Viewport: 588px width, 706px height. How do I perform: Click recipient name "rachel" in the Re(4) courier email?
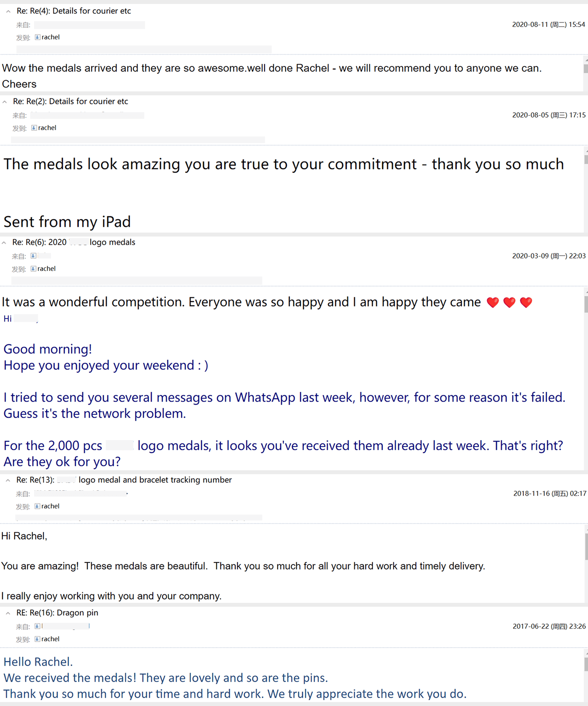[x=51, y=37]
